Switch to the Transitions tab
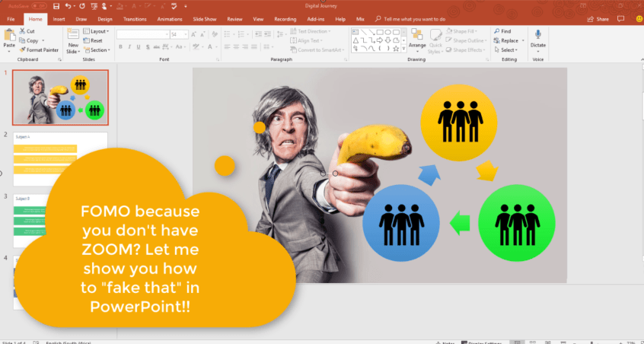This screenshot has width=644, height=344. pyautogui.click(x=135, y=18)
